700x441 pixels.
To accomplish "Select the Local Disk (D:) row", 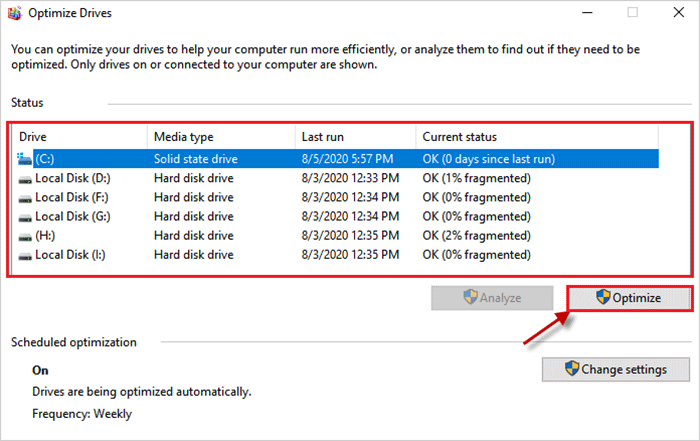I will 337,178.
